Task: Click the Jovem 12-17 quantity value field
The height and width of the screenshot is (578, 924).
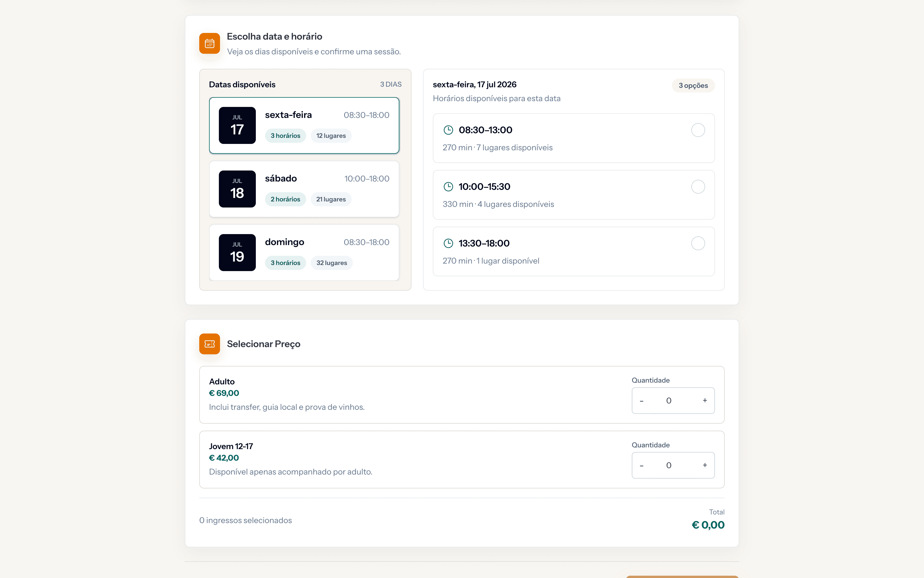Action: (x=669, y=465)
